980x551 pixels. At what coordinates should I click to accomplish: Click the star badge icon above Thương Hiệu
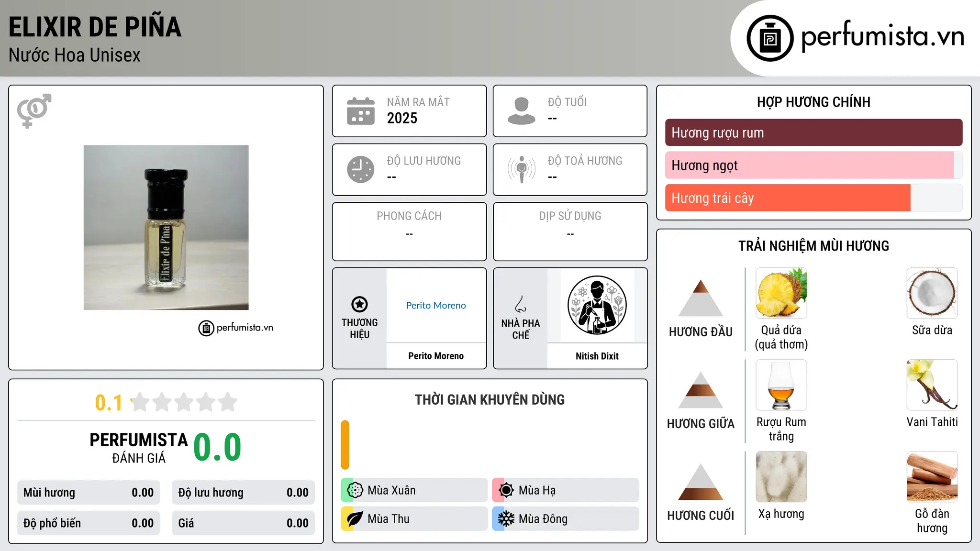[359, 304]
